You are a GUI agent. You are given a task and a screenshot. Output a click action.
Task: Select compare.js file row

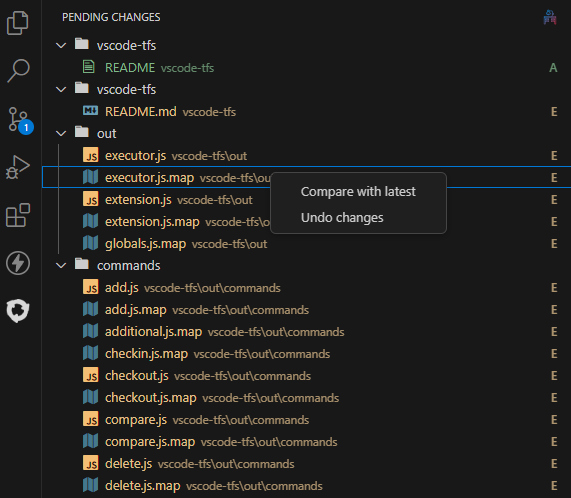point(307,420)
